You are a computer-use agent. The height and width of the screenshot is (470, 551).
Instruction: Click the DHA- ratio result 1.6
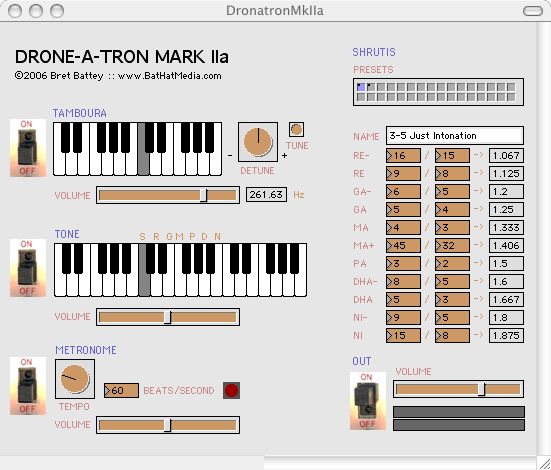[506, 281]
